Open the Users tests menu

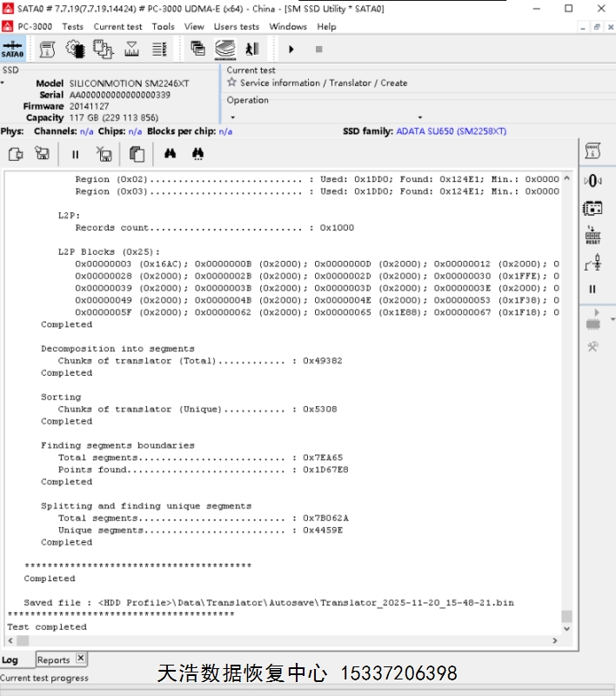pyautogui.click(x=237, y=26)
